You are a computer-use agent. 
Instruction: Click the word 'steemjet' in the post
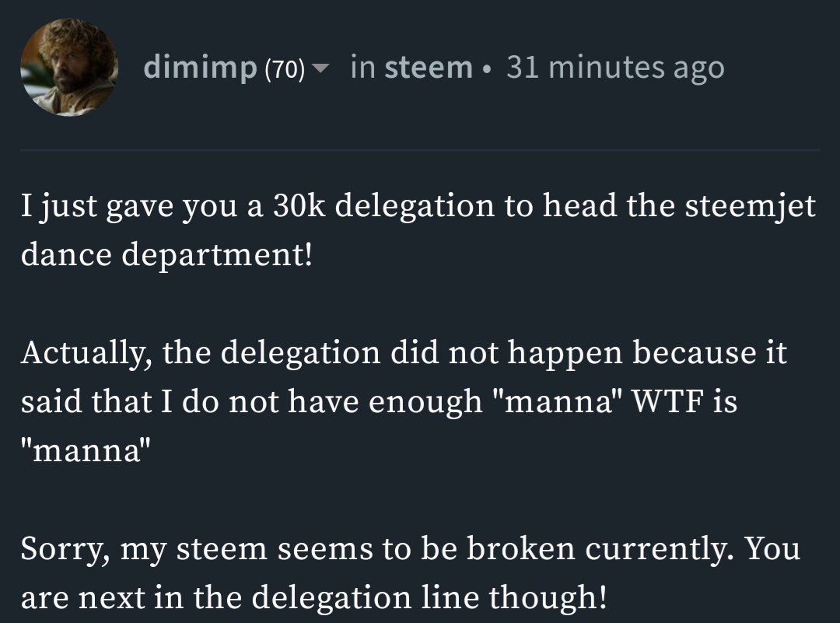pos(751,206)
